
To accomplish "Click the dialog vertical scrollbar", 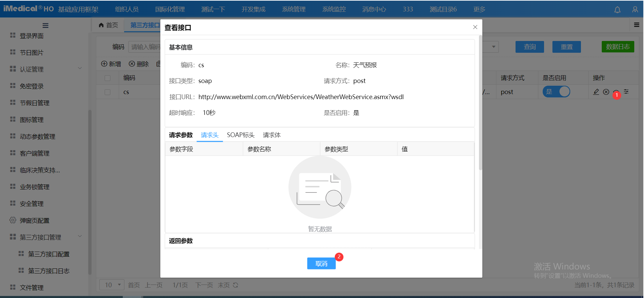I will [x=480, y=103].
